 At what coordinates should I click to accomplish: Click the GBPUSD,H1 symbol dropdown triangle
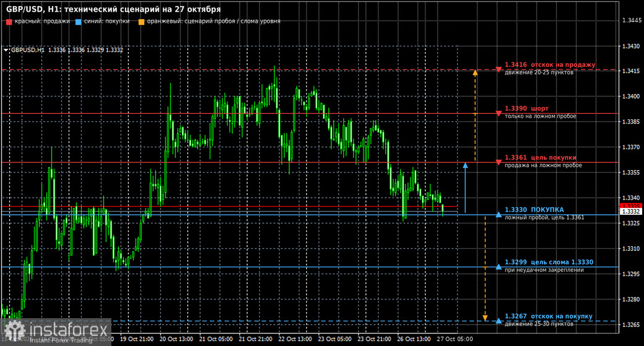pos(6,50)
